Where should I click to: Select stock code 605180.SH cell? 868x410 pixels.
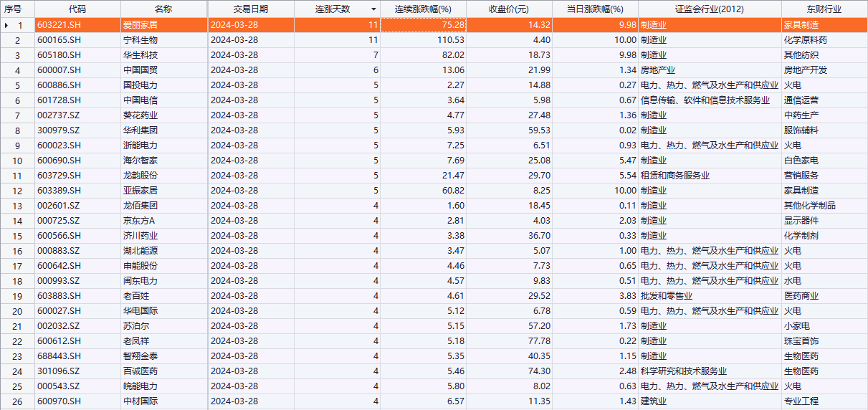(59, 55)
